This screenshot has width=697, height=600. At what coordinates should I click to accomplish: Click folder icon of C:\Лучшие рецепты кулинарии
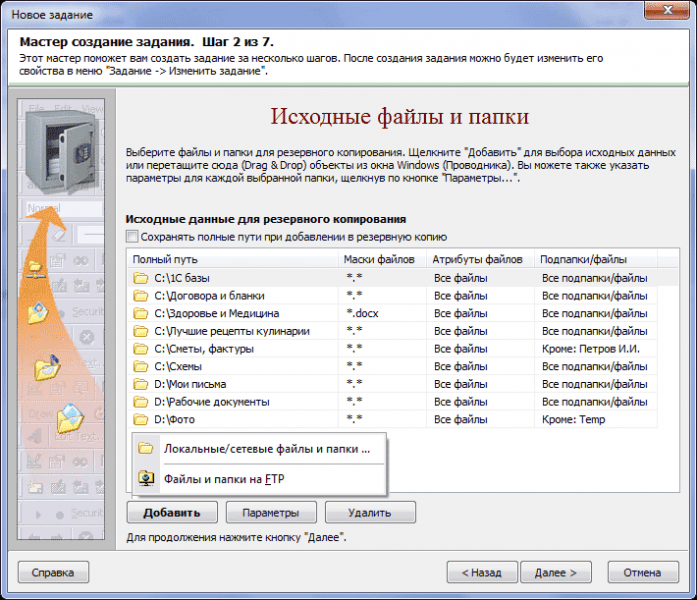pos(140,331)
